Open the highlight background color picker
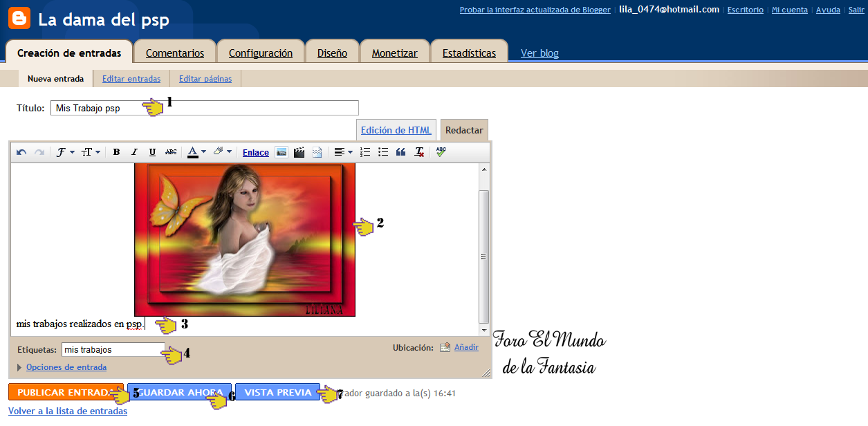The height and width of the screenshot is (426, 868). click(x=222, y=152)
